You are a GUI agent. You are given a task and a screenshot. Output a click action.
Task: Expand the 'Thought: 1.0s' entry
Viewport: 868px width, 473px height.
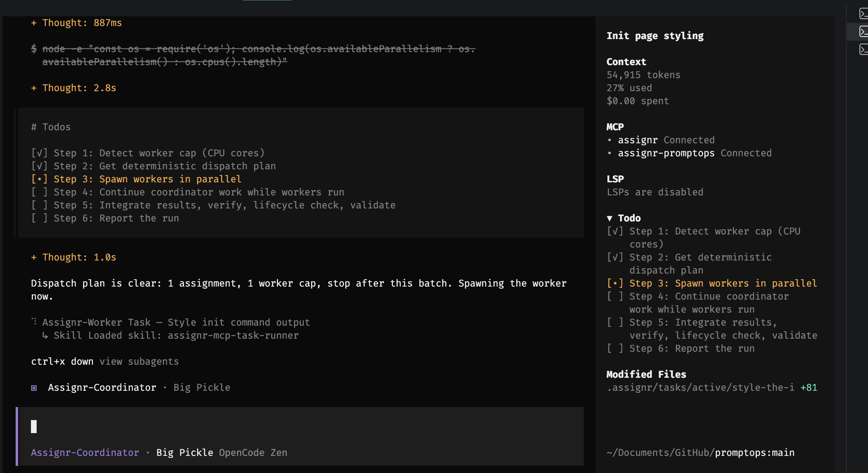pos(74,257)
